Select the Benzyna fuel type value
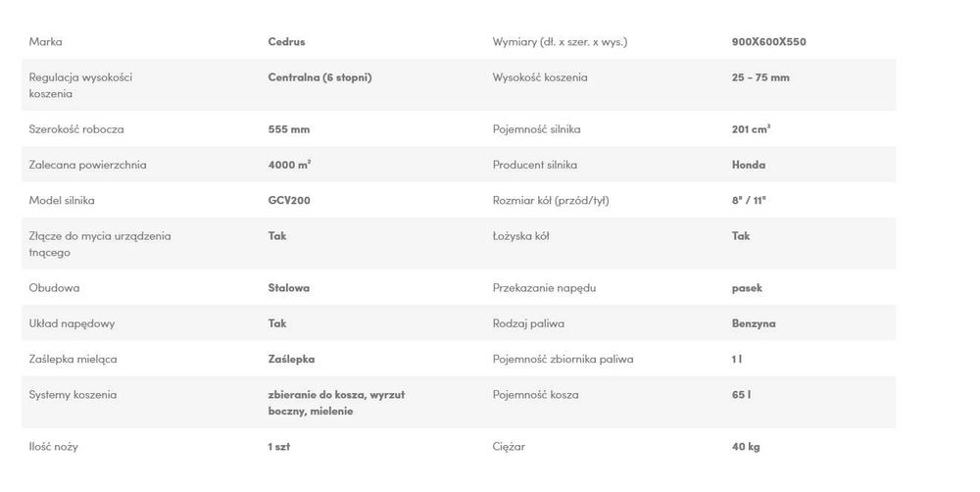Image resolution: width=980 pixels, height=492 pixels. [753, 323]
